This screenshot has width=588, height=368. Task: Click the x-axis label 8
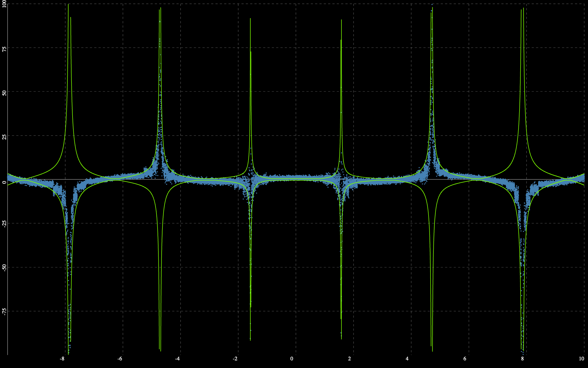[522, 359]
